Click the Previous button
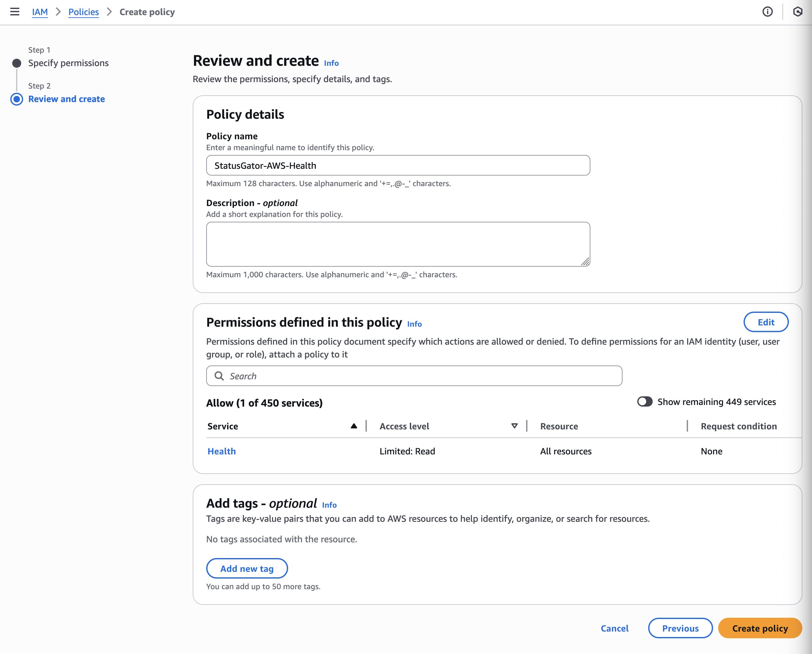Screen dimensions: 812x654 [680, 628]
